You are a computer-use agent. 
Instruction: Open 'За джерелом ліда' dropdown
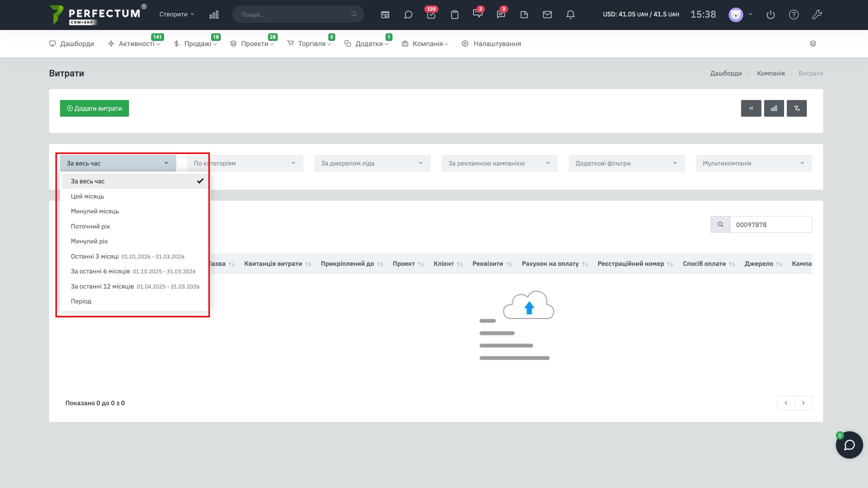point(372,163)
